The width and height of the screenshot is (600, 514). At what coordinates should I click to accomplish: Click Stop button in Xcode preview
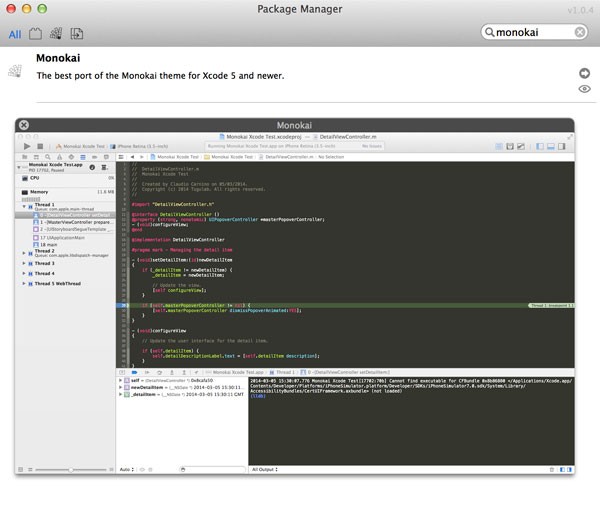coord(40,146)
